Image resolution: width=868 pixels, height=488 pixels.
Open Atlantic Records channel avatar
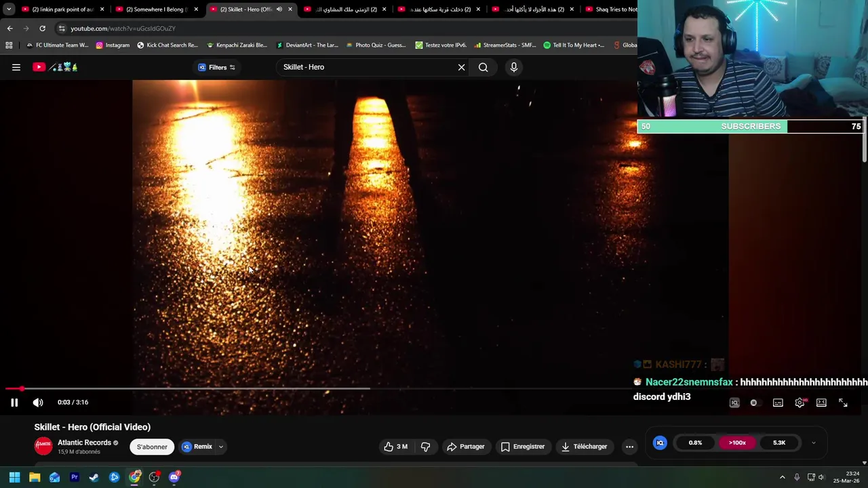43,447
